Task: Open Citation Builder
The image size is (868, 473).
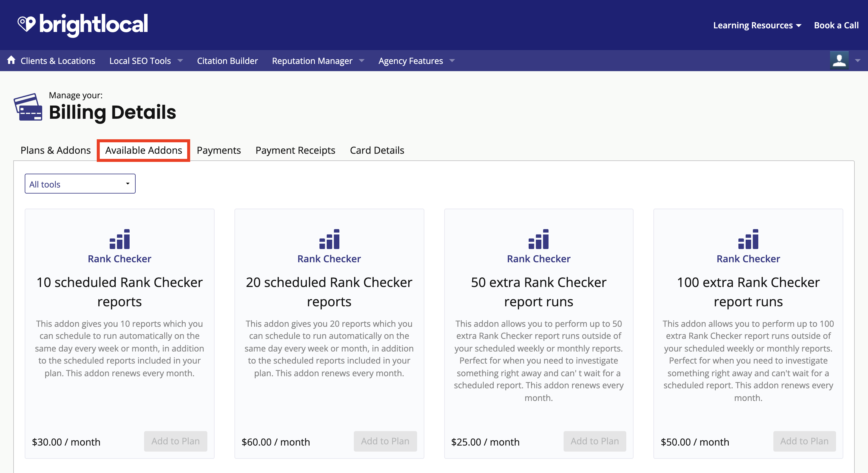Action: point(228,61)
